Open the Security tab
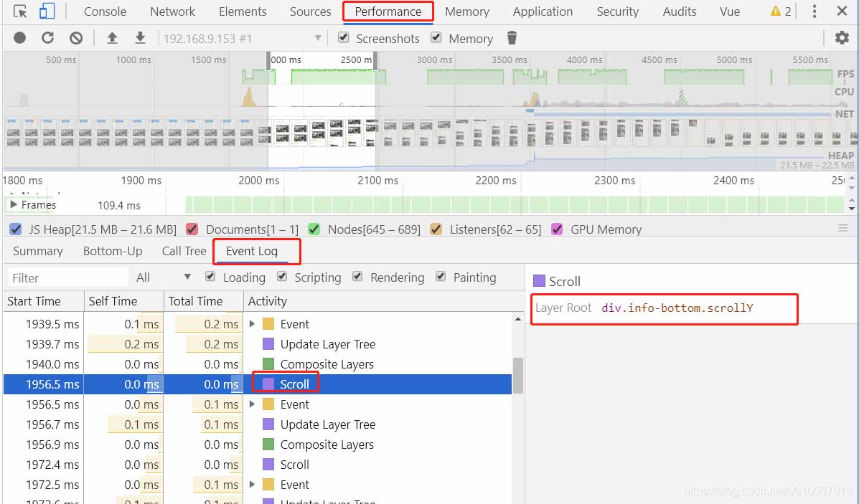Viewport: 859px width, 504px height. click(617, 11)
